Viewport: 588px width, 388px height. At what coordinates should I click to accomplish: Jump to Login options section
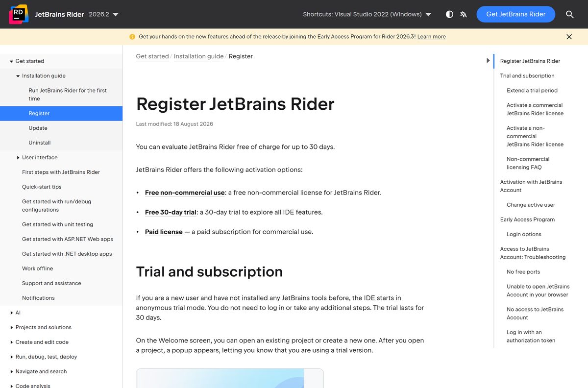tap(524, 234)
